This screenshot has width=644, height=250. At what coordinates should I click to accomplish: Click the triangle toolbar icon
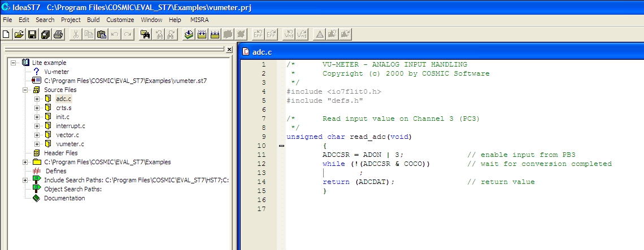[x=319, y=34]
